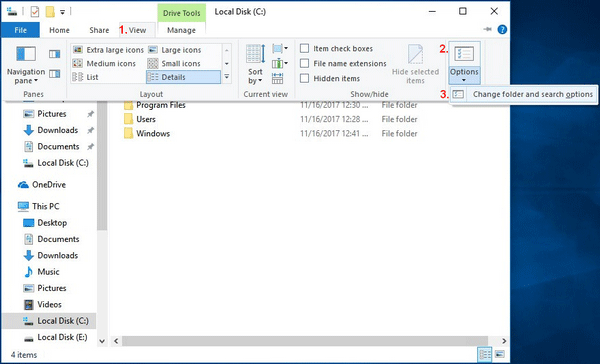Select Local Disk (E:) in navigation pane

(55, 337)
